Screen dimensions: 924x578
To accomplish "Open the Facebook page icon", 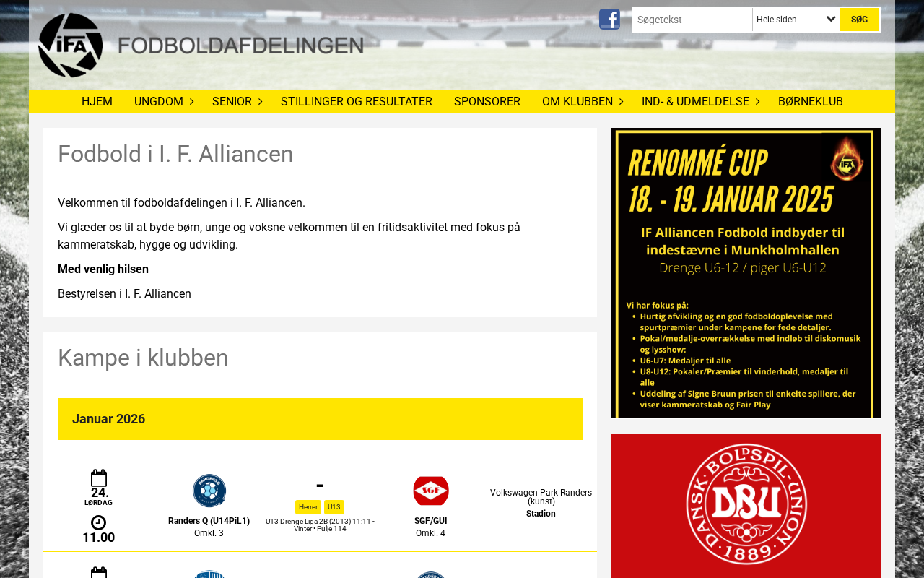I will (x=609, y=19).
